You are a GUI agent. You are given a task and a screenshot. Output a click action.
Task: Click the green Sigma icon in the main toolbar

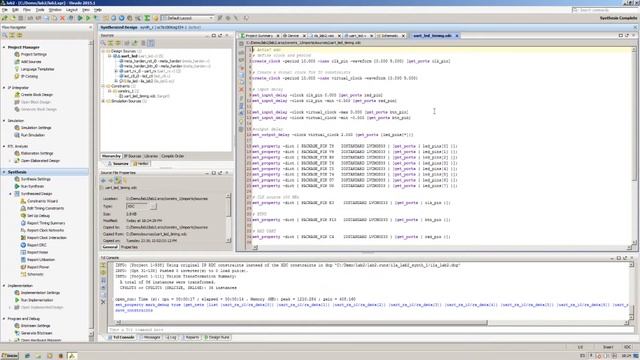click(147, 18)
